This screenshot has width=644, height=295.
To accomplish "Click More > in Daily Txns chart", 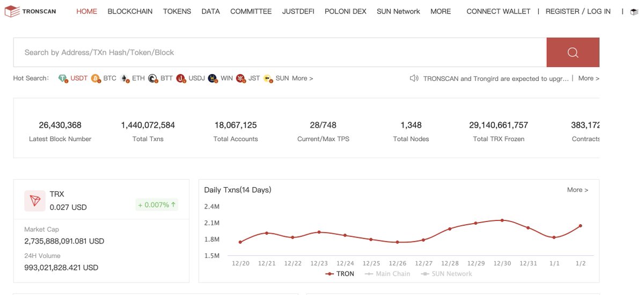I will (577, 190).
